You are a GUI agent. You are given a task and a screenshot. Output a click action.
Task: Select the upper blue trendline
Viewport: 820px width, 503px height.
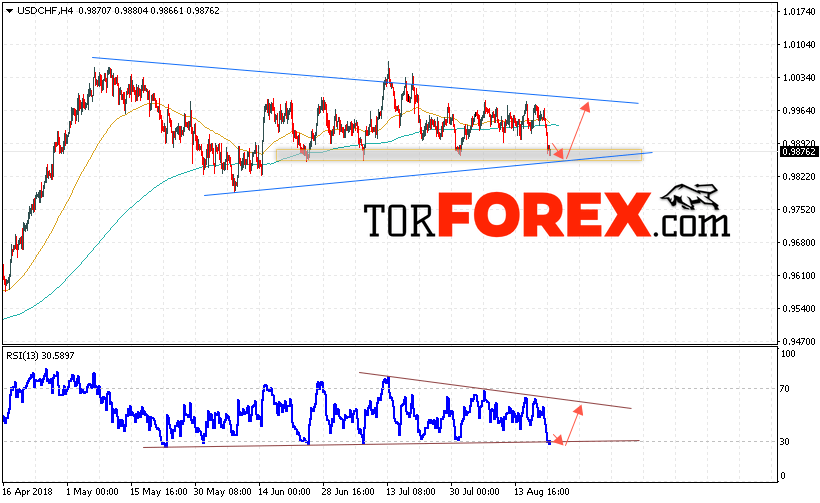tap(365, 80)
